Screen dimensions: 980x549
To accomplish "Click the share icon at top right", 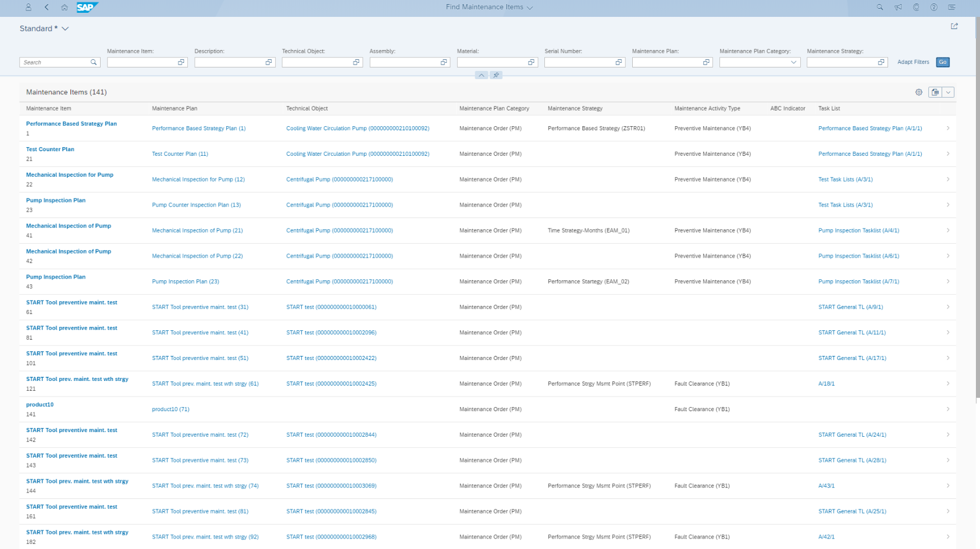I will click(x=954, y=26).
